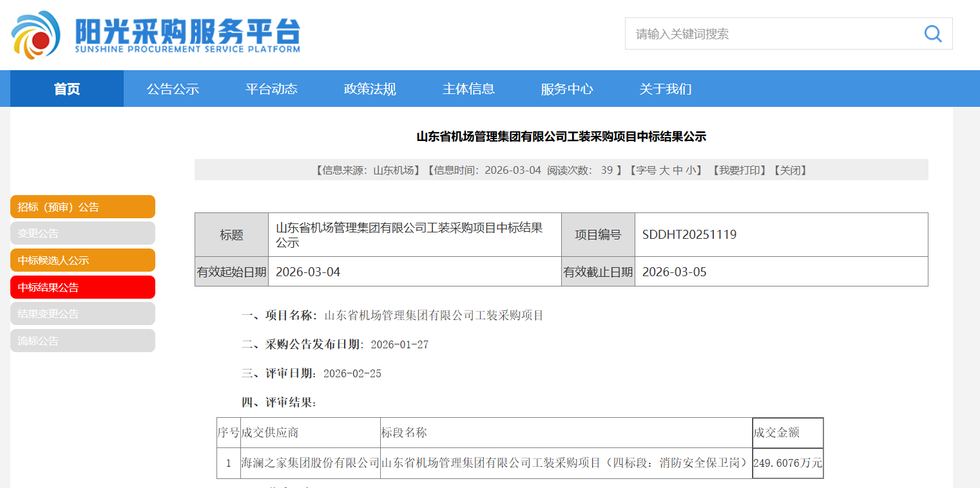Open 中标候选人公示 in sidebar
The width and height of the screenshot is (980, 488).
(82, 260)
